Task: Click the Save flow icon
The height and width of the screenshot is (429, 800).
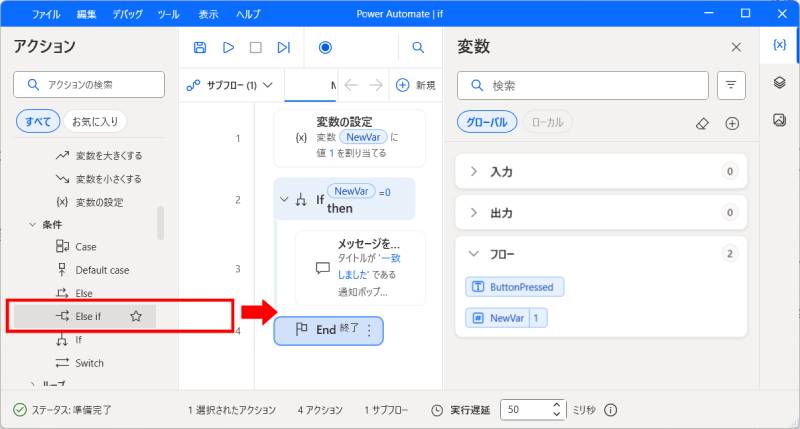Action: [200, 47]
